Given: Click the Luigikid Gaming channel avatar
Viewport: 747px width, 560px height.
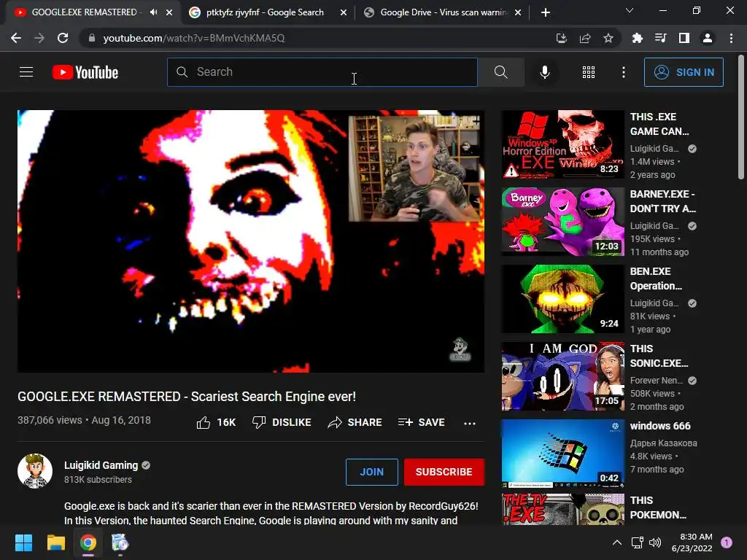Looking at the screenshot, I should click(35, 471).
